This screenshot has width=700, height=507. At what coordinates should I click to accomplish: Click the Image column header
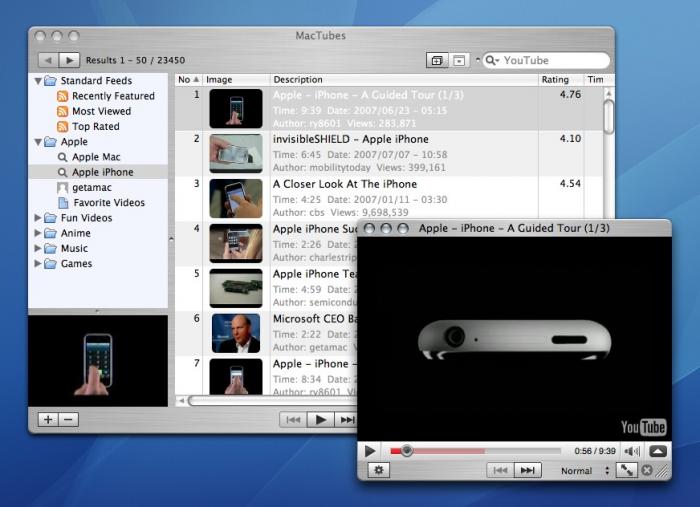(x=236, y=79)
